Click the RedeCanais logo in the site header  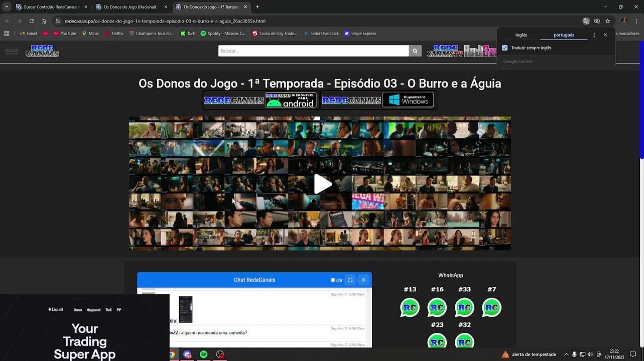42,51
